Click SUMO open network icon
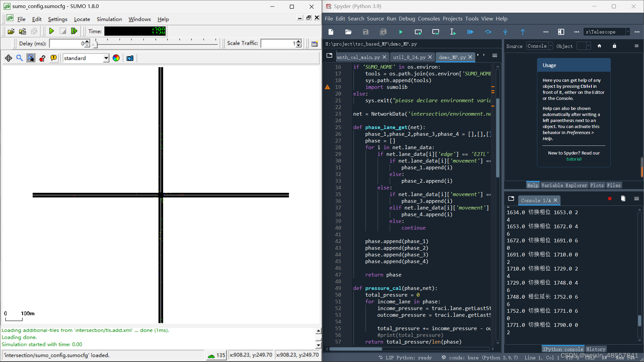The width and height of the screenshot is (644, 362). 22,31
